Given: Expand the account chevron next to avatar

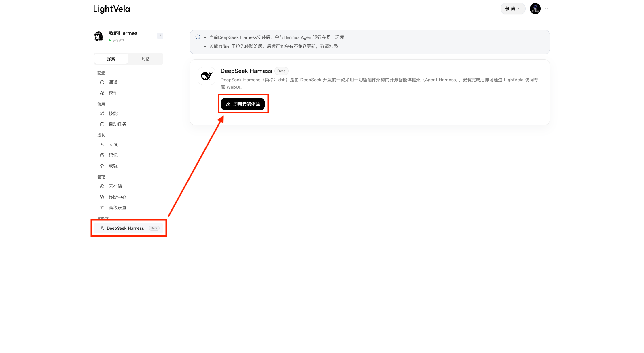Looking at the screenshot, I should 546,9.
